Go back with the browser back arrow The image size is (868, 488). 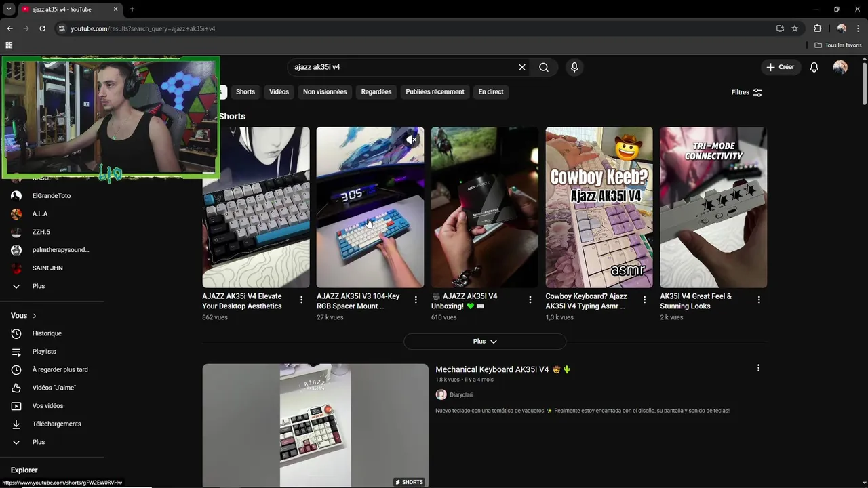9,28
